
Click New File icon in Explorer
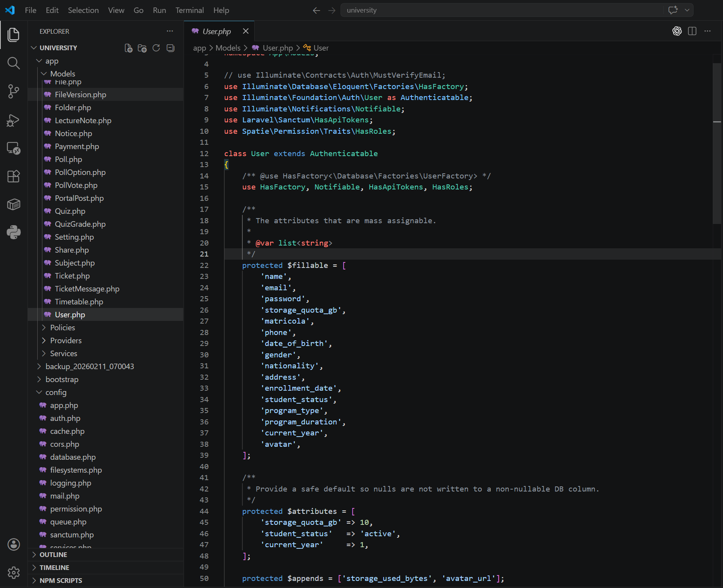pyautogui.click(x=128, y=48)
